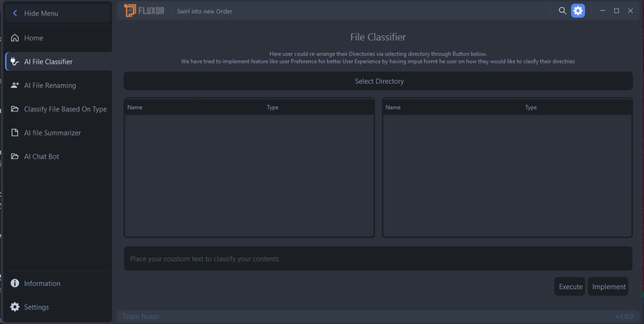Open Settings via the sidebar gear icon
644x324 pixels.
[x=15, y=307]
